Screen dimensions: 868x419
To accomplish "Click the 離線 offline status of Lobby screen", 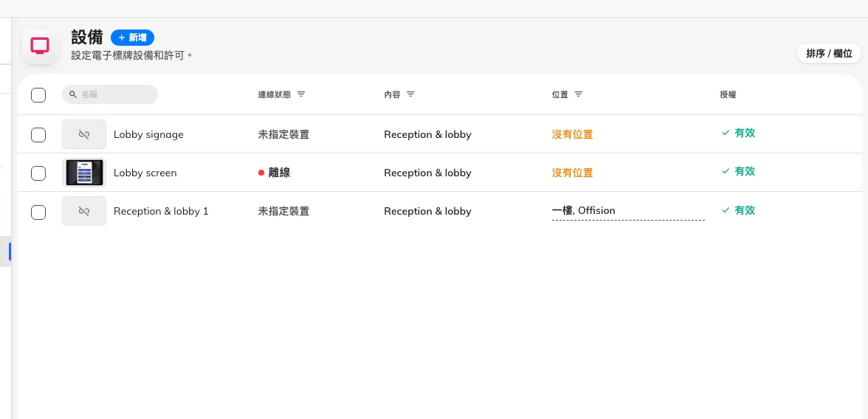I will 274,173.
